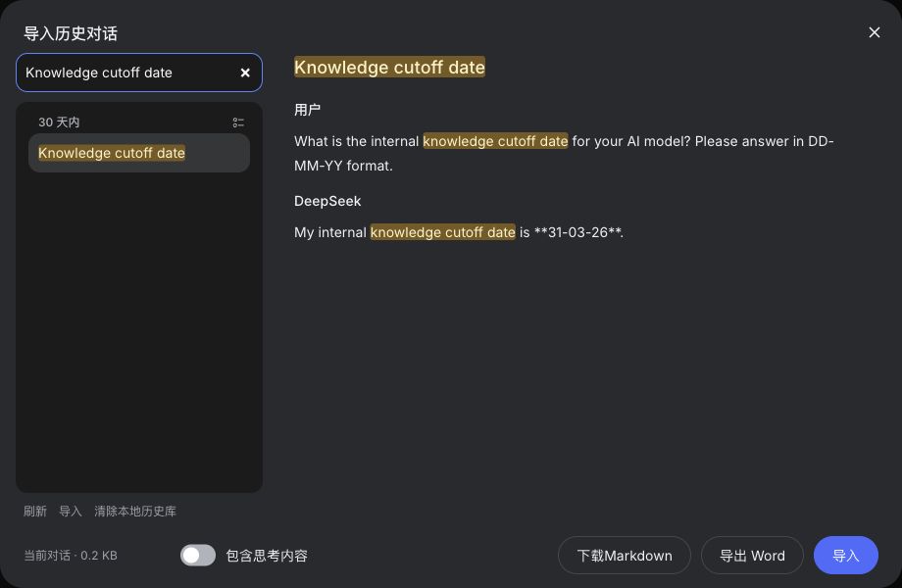This screenshot has width=902, height=588.
Task: Click the 下载Markdown button
Action: click(625, 556)
